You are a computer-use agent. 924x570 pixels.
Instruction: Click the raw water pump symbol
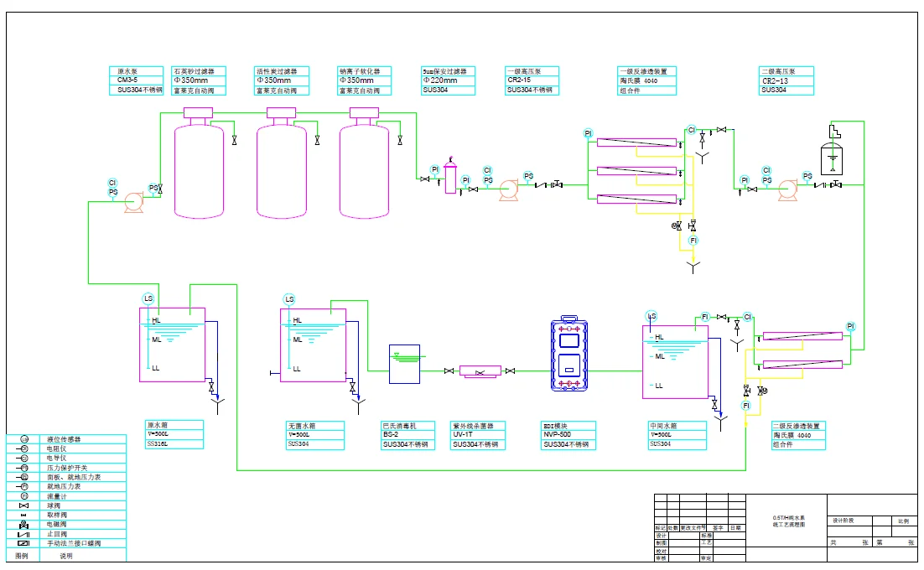(134, 202)
